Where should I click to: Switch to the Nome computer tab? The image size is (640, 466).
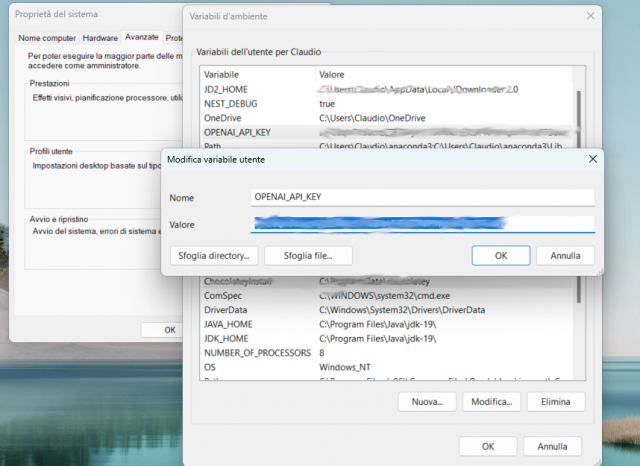coord(46,37)
